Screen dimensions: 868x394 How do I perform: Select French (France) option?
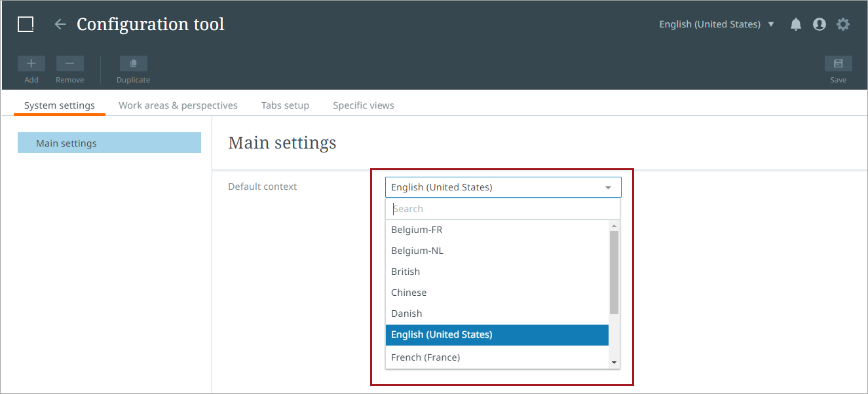tap(497, 357)
